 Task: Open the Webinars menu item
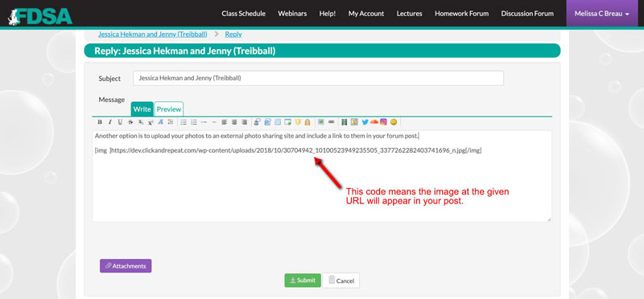pyautogui.click(x=292, y=14)
